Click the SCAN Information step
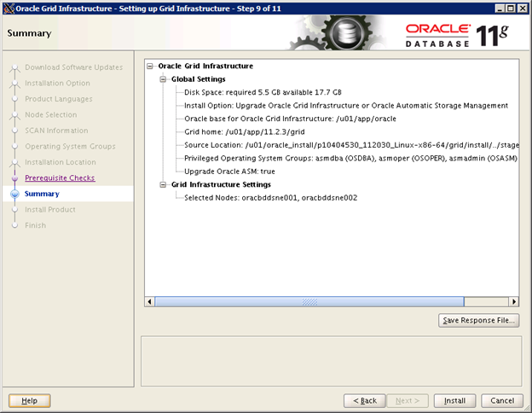Image resolution: width=532 pixels, height=413 pixels. tap(56, 131)
